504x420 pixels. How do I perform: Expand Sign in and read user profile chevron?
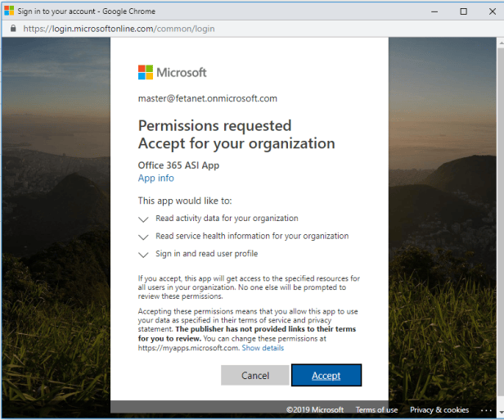pyautogui.click(x=143, y=255)
